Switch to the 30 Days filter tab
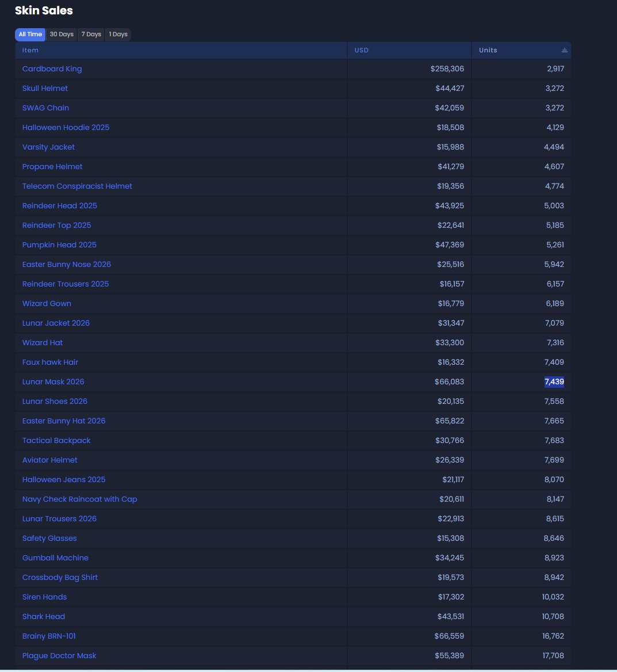 coord(62,35)
